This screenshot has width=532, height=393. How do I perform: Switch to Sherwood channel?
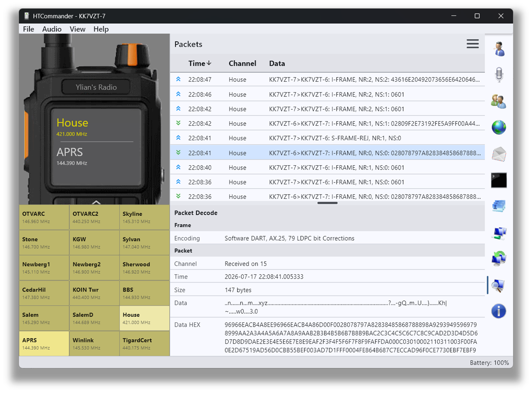(144, 268)
